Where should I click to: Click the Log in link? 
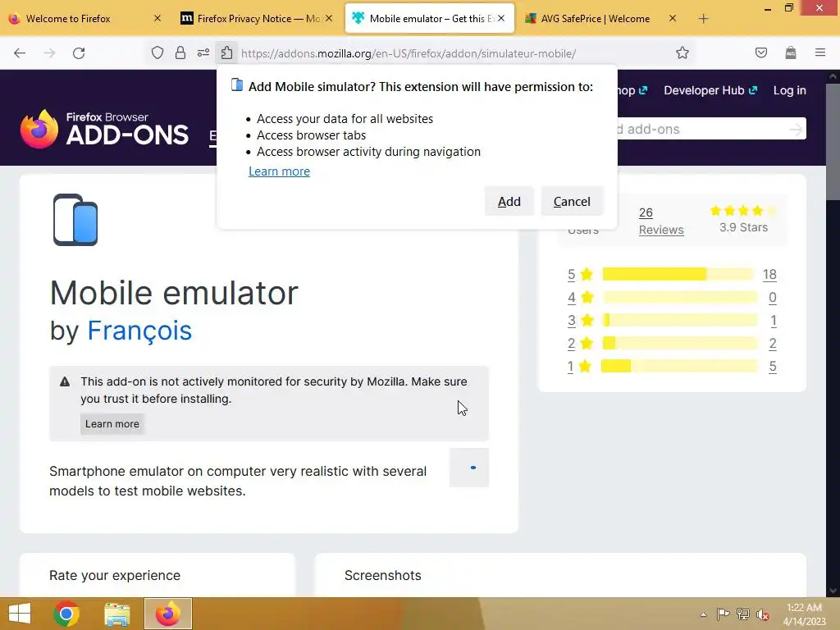click(790, 90)
